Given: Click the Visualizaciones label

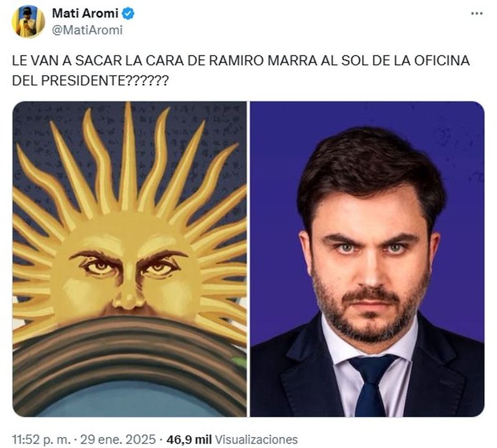Looking at the screenshot, I should pos(256,440).
